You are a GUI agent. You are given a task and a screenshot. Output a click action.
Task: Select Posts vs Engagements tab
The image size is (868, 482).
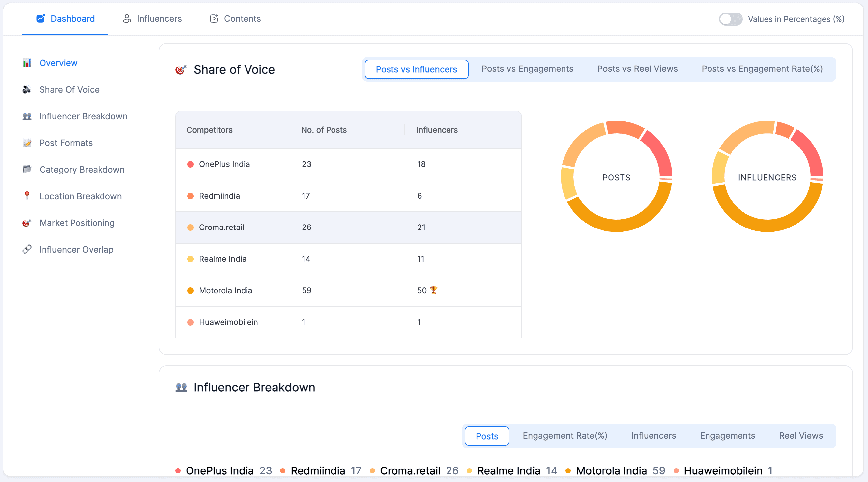pyautogui.click(x=527, y=69)
